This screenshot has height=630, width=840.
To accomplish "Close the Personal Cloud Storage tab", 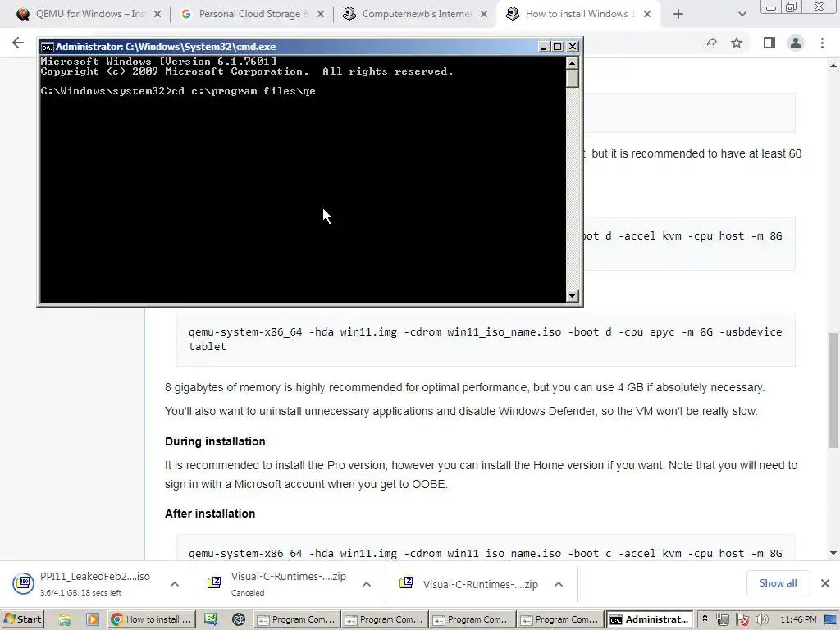I will (321, 14).
